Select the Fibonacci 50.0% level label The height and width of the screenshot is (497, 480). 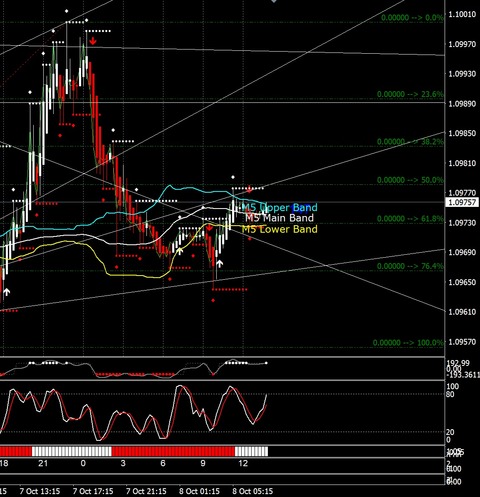tap(410, 180)
